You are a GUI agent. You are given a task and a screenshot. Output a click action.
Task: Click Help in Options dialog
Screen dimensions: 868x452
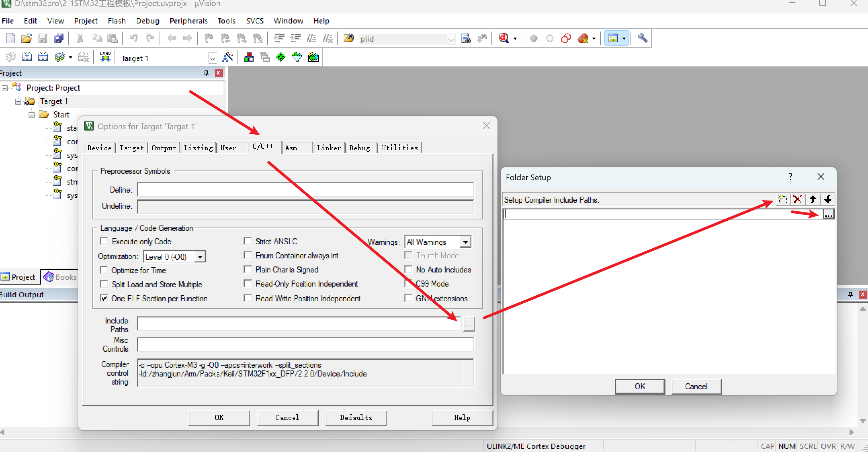click(462, 418)
